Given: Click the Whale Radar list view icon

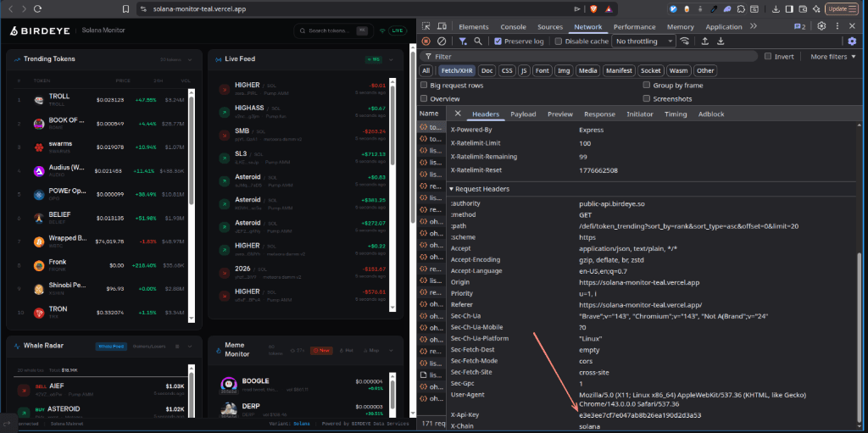Looking at the screenshot, I should (x=177, y=346).
